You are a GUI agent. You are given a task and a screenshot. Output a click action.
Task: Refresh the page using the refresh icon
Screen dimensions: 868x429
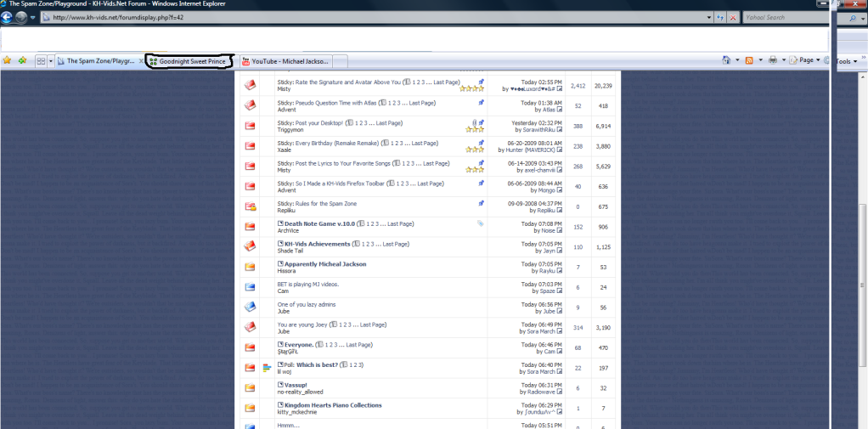pyautogui.click(x=720, y=18)
